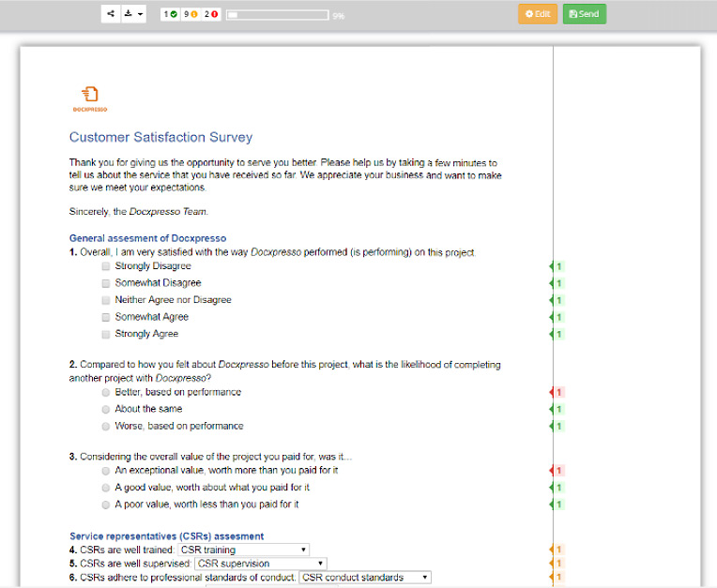Screen dimensions: 717x588
Task: Click the 'Sincerely, the Docxpresso Team' line
Action: (139, 212)
